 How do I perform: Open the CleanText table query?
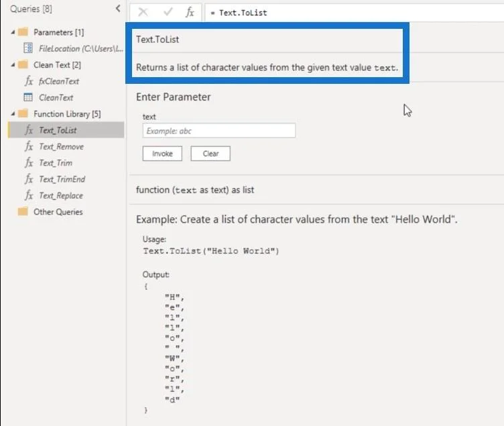pos(56,97)
